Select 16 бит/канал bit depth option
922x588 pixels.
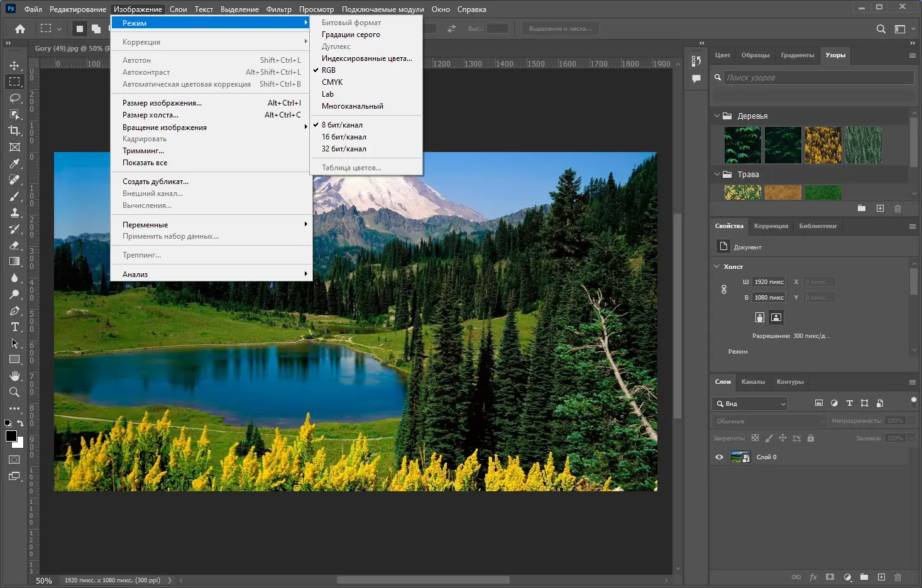pos(344,137)
